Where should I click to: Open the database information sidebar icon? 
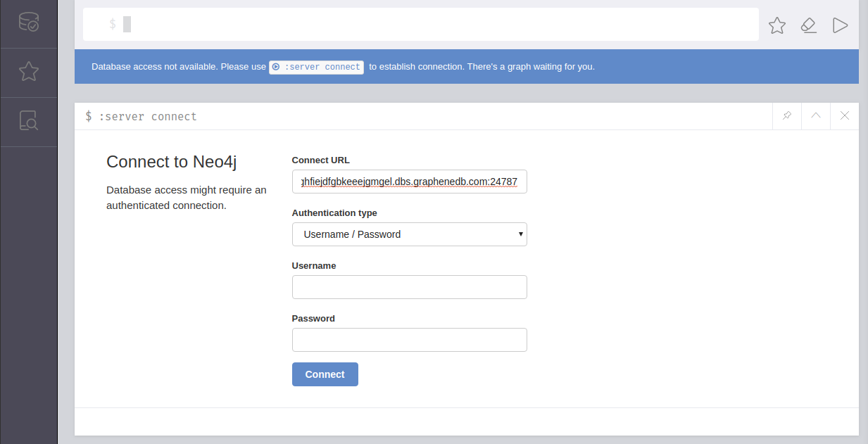[x=29, y=23]
